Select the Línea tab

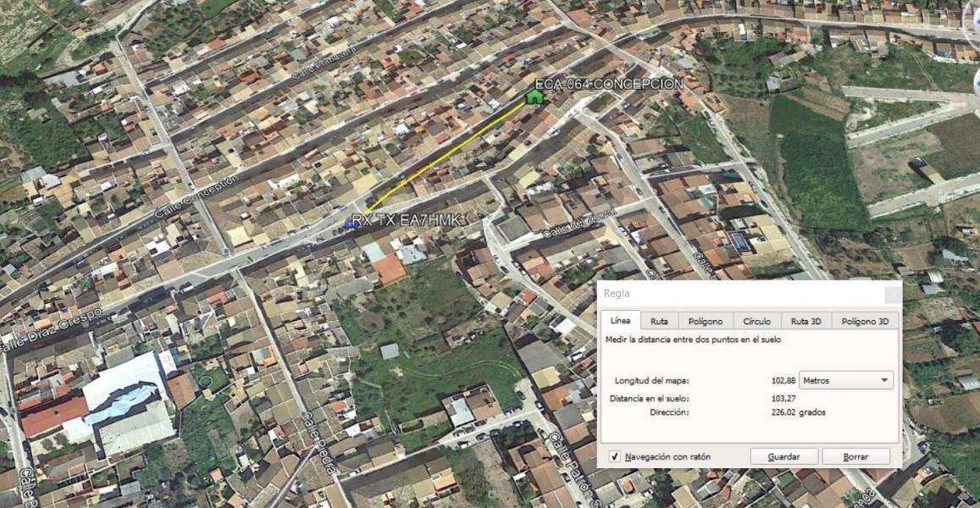(621, 321)
